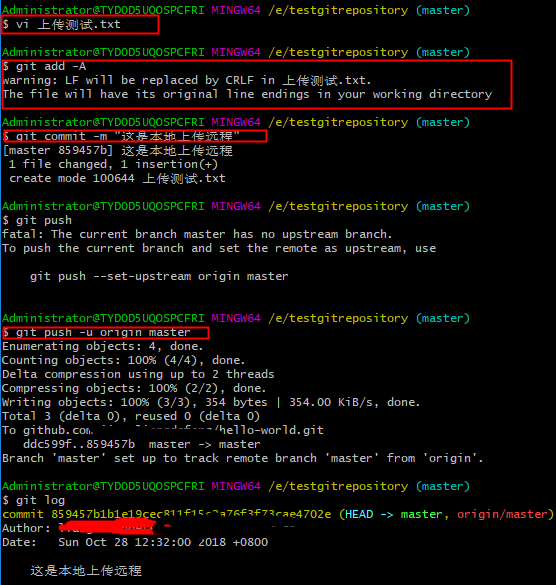556x585 pixels.
Task: Click the 'The file will have its original line endings' line
Action: (247, 94)
